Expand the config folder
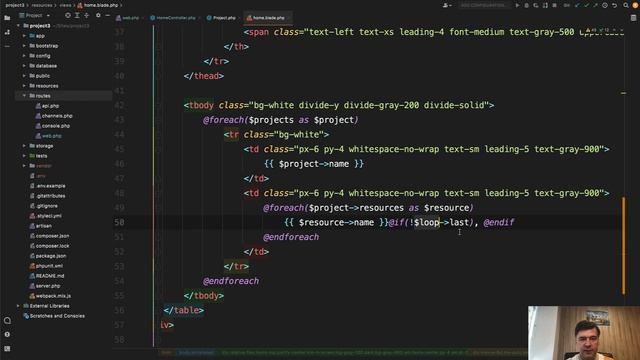The height and width of the screenshot is (360, 640). (x=24, y=56)
